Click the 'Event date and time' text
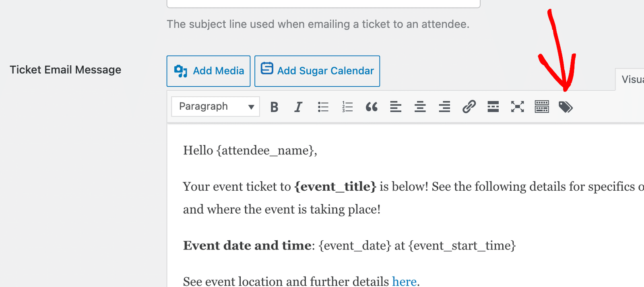This screenshot has height=287, width=644. tap(247, 245)
